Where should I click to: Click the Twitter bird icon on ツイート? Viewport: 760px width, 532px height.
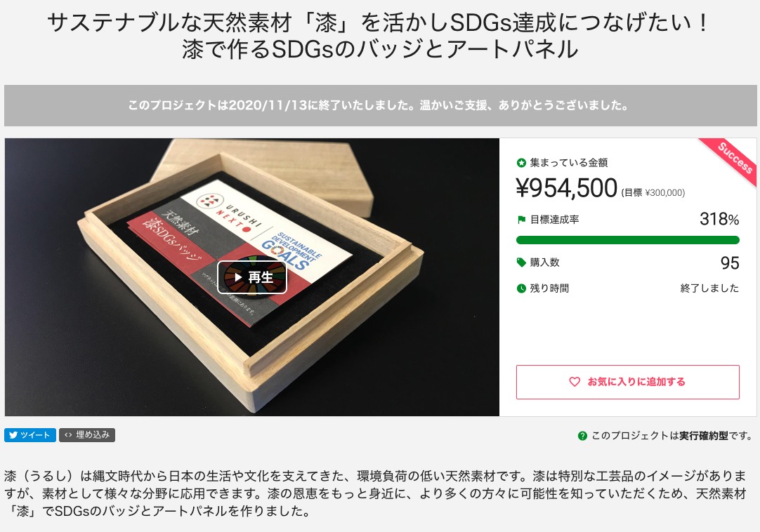13,435
